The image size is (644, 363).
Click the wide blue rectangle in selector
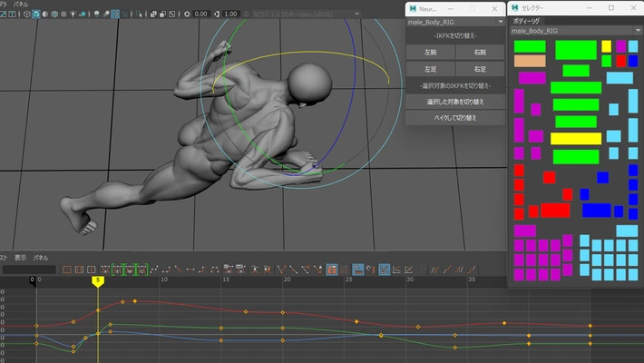pyautogui.click(x=596, y=210)
